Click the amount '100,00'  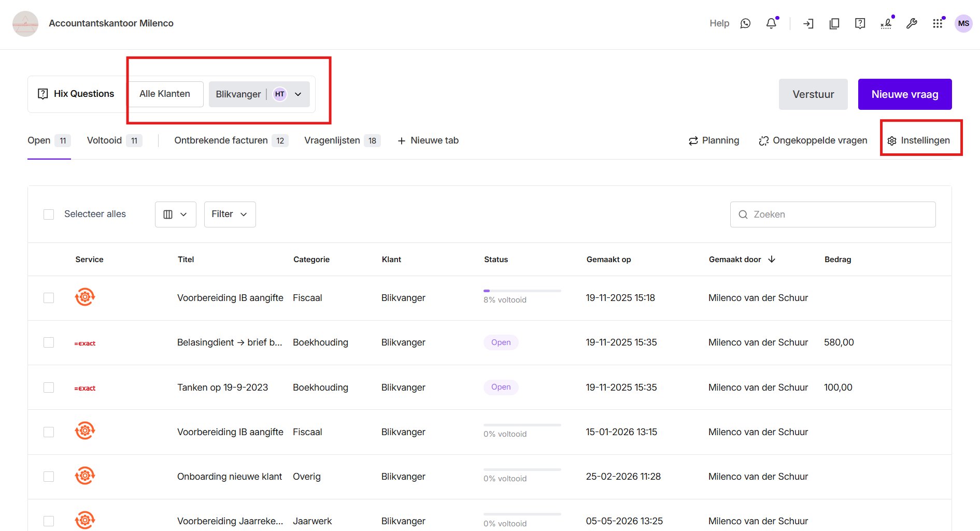[838, 388]
